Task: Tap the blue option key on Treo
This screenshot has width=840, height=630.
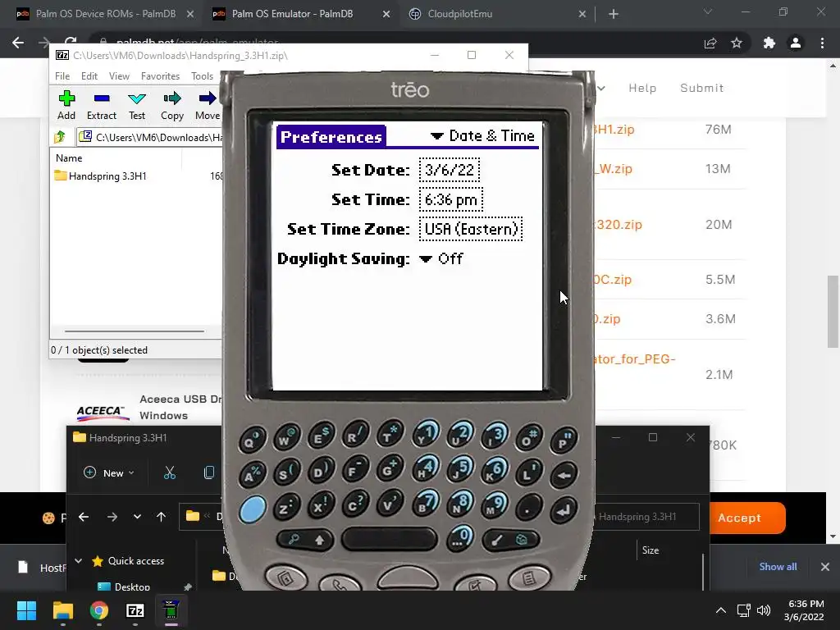Action: [x=253, y=509]
